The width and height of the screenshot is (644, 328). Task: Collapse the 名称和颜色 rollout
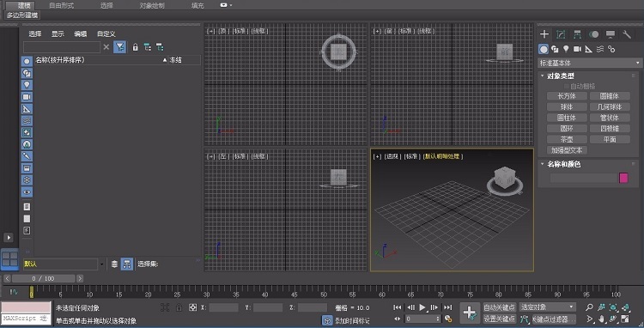(x=542, y=164)
